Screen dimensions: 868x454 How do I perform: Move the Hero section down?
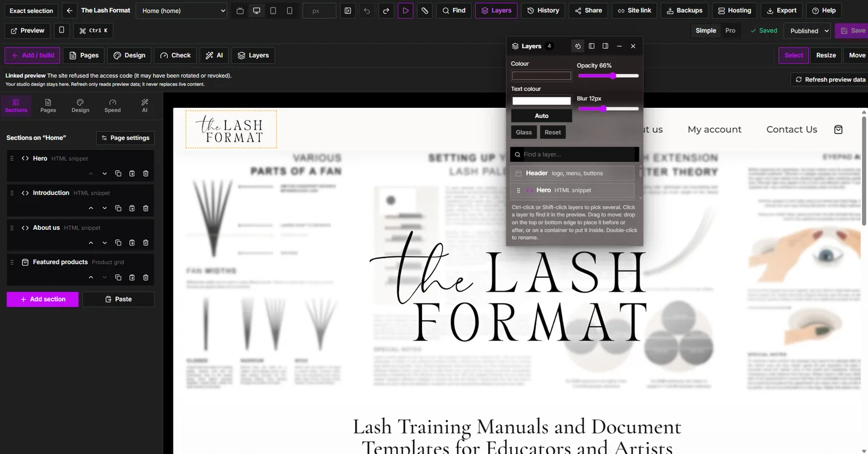click(104, 174)
